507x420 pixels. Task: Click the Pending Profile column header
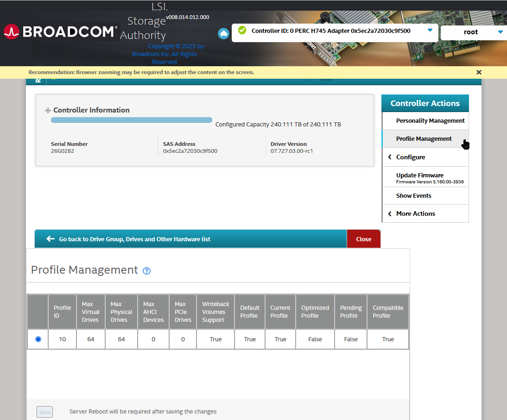point(351,312)
